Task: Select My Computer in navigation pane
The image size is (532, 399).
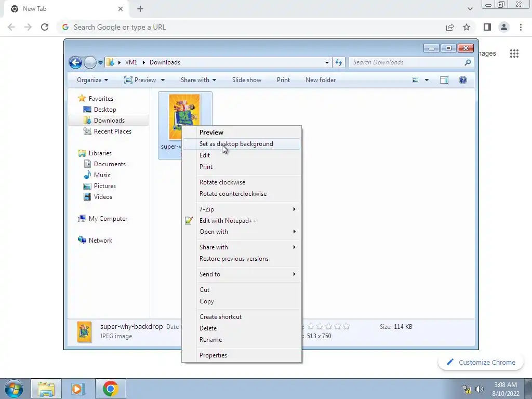Action: 108,219
